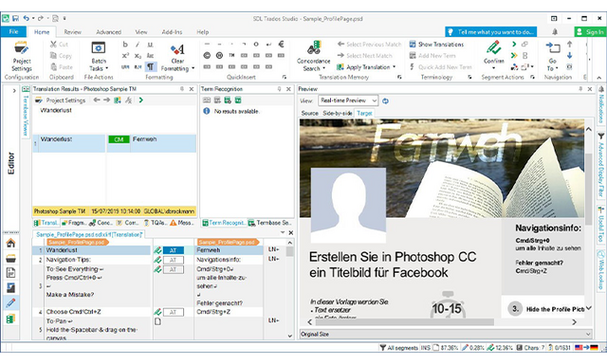Open Batch Tasks menu

coord(99,57)
